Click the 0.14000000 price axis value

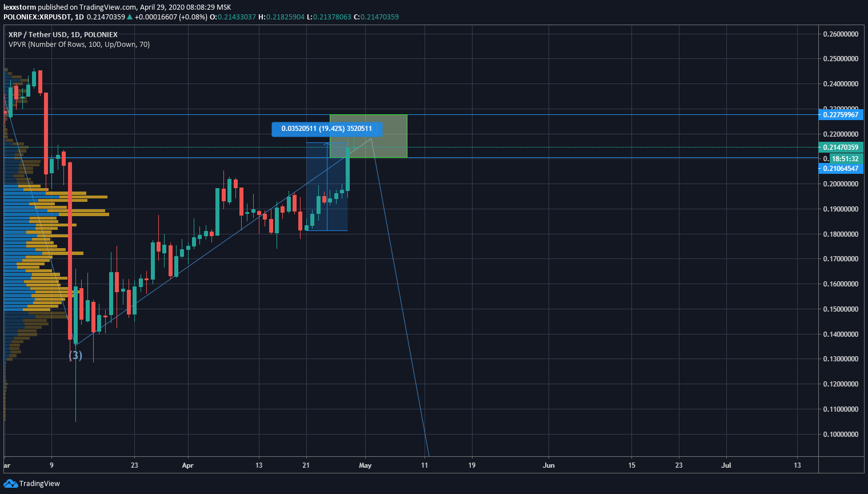(841, 334)
